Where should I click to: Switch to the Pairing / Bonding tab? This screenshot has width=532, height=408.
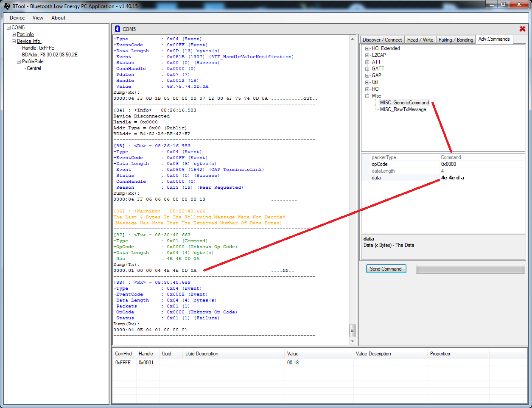tap(456, 40)
